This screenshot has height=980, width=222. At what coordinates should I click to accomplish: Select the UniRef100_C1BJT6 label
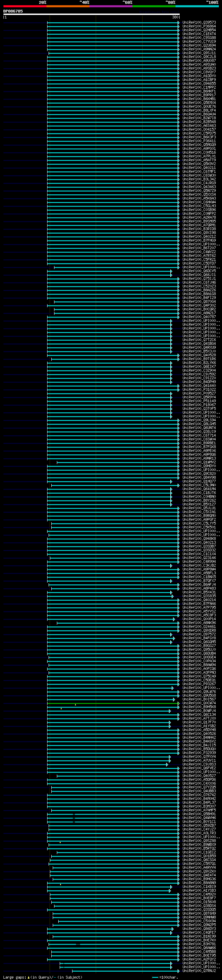[x=199, y=493]
